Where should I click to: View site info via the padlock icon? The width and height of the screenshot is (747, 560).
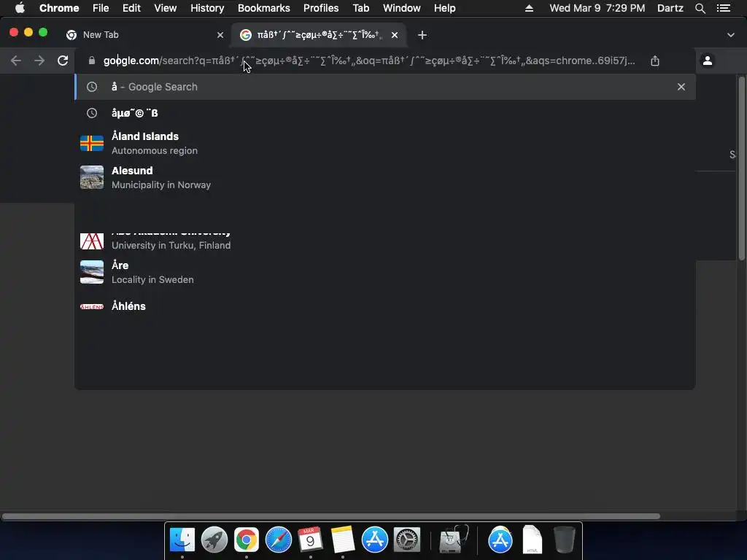pyautogui.click(x=92, y=61)
